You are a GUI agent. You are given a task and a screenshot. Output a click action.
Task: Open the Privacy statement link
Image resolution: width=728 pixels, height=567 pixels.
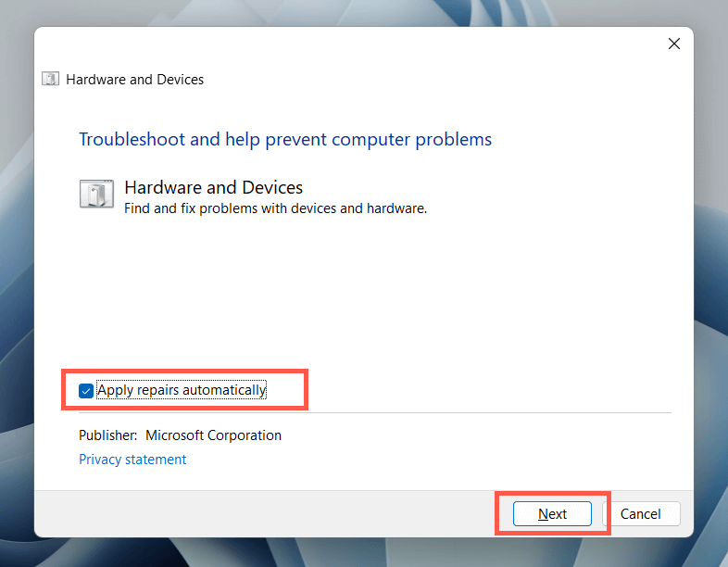[x=132, y=460]
